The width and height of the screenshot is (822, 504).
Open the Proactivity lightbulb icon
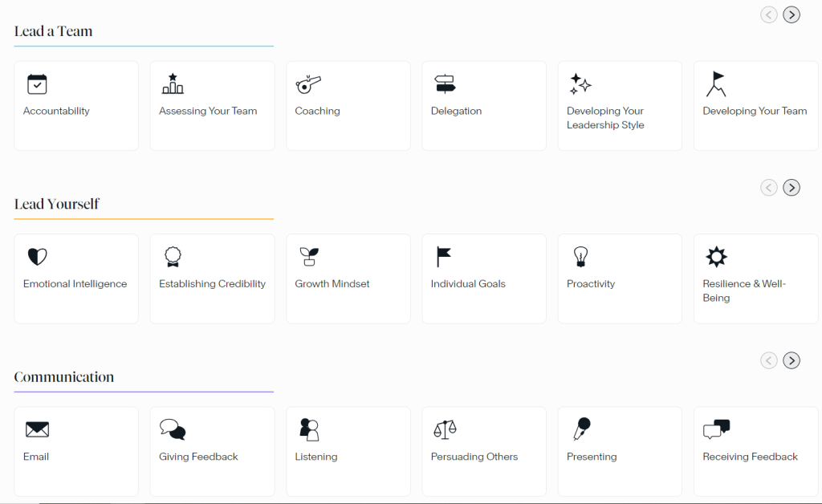580,257
